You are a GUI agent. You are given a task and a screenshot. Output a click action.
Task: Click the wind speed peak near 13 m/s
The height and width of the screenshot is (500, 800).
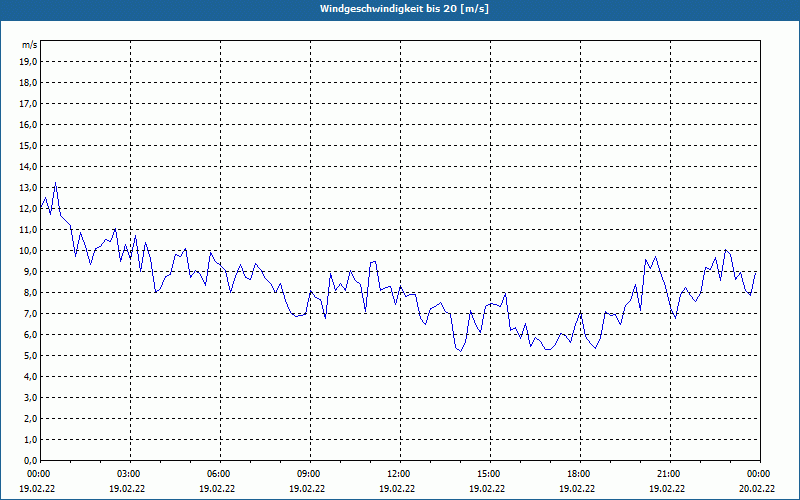tap(56, 183)
